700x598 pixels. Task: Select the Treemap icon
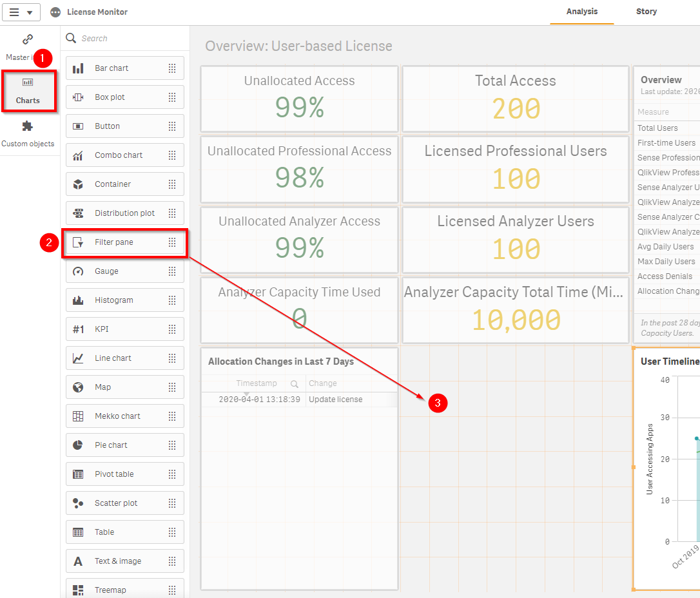point(78,588)
